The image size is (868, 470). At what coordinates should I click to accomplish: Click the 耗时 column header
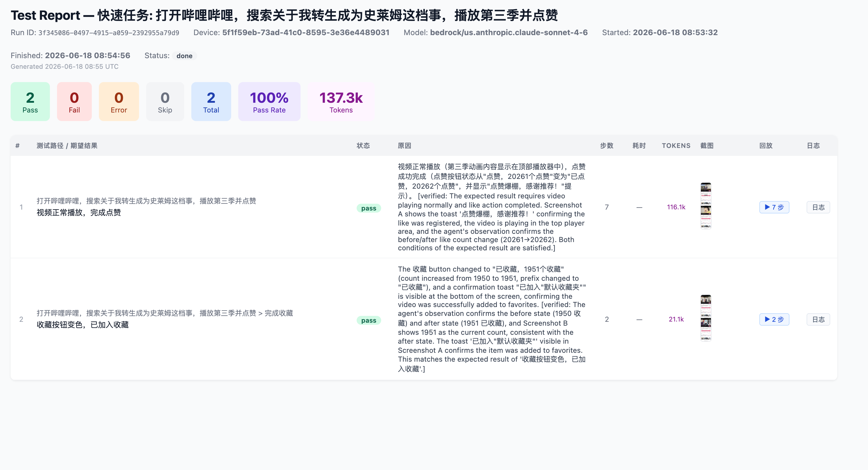tap(639, 146)
